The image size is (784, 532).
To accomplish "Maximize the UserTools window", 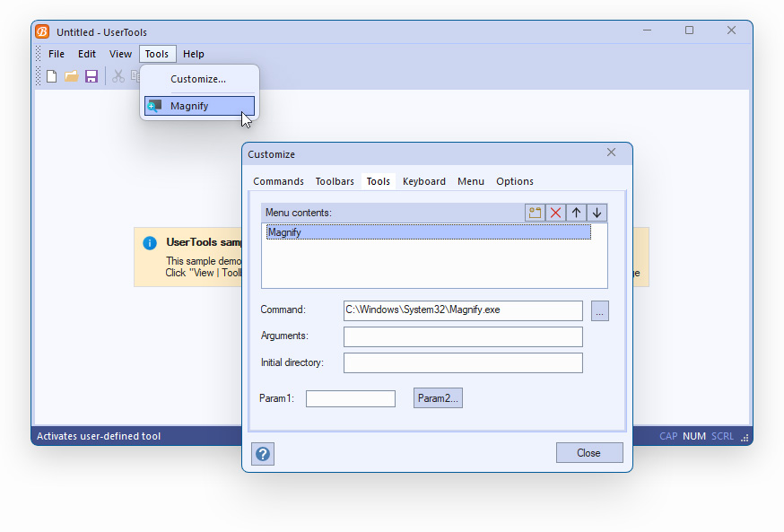I will click(690, 31).
